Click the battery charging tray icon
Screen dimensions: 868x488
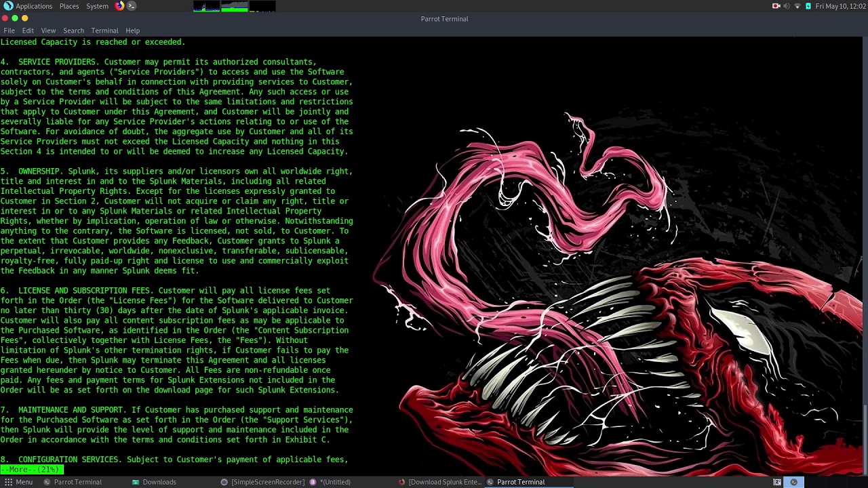808,6
